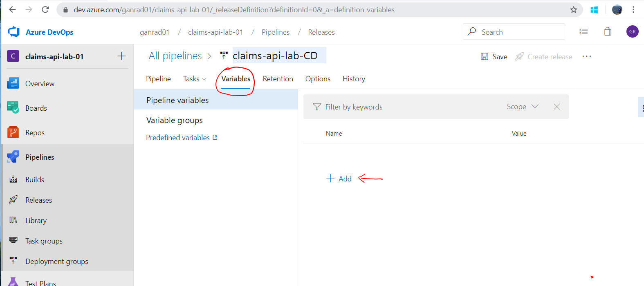This screenshot has width=644, height=286.
Task: Open the browser three-dot menu
Action: (x=633, y=9)
